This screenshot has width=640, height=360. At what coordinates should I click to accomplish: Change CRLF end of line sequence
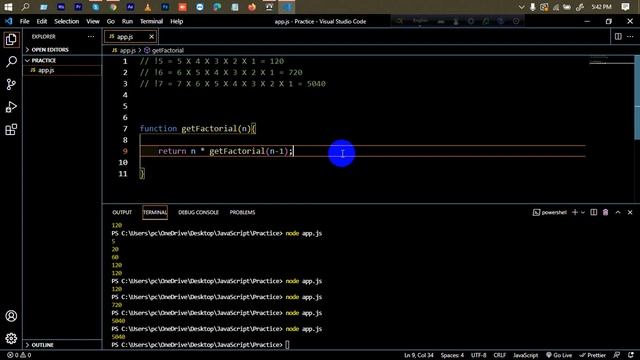pos(500,355)
